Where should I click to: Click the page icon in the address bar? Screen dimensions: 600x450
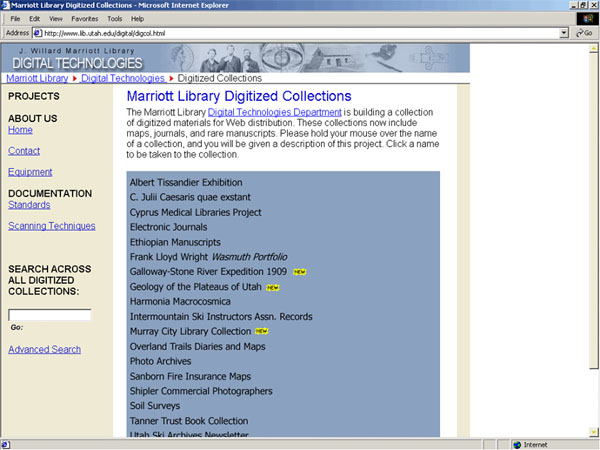click(x=38, y=33)
